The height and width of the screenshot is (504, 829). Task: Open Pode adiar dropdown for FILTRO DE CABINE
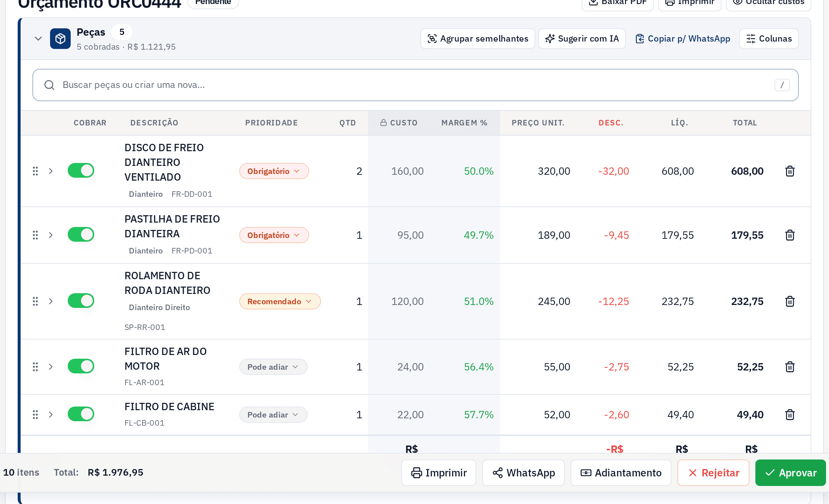(274, 415)
